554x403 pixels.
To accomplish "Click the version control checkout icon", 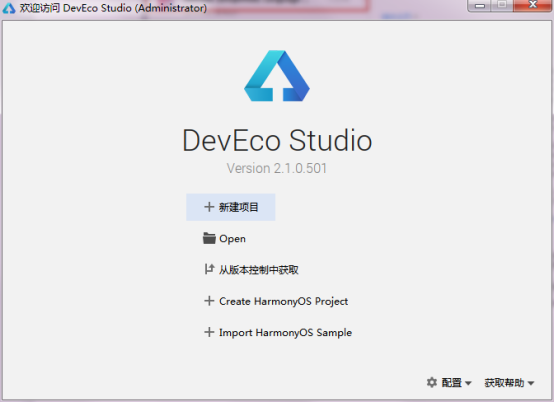I will pos(209,269).
